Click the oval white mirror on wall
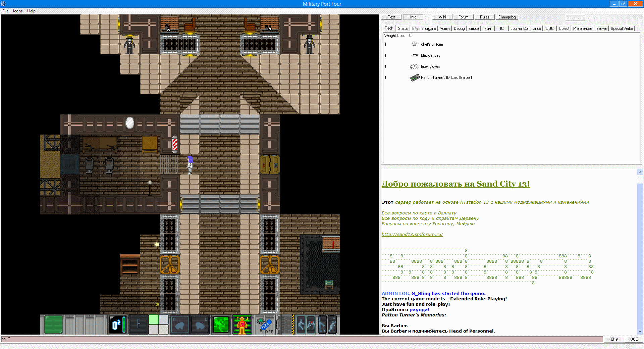The height and width of the screenshot is (349, 644). tap(130, 123)
